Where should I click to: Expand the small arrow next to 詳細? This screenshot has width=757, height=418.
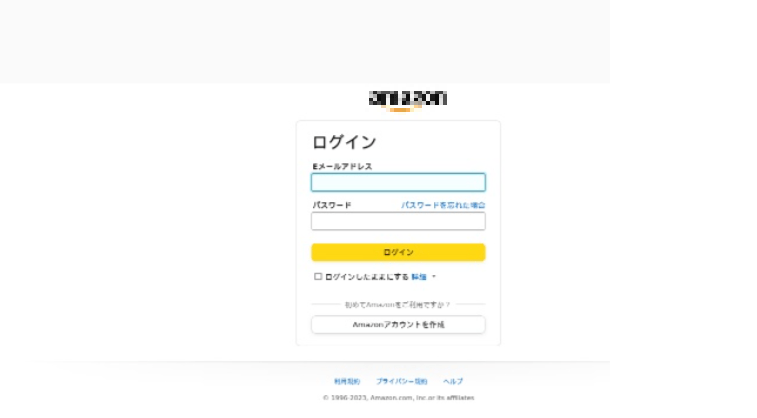[434, 276]
